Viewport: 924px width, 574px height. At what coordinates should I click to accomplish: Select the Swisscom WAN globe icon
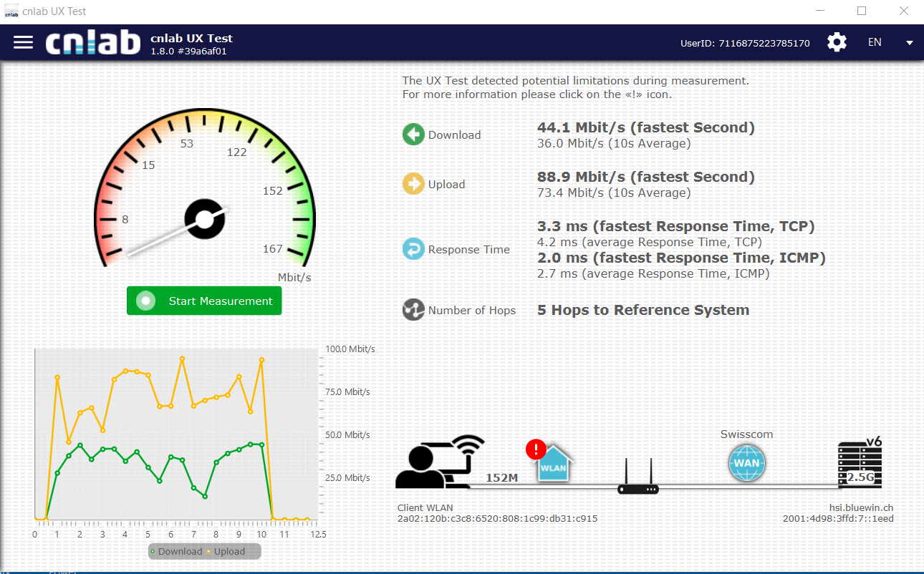(x=746, y=462)
